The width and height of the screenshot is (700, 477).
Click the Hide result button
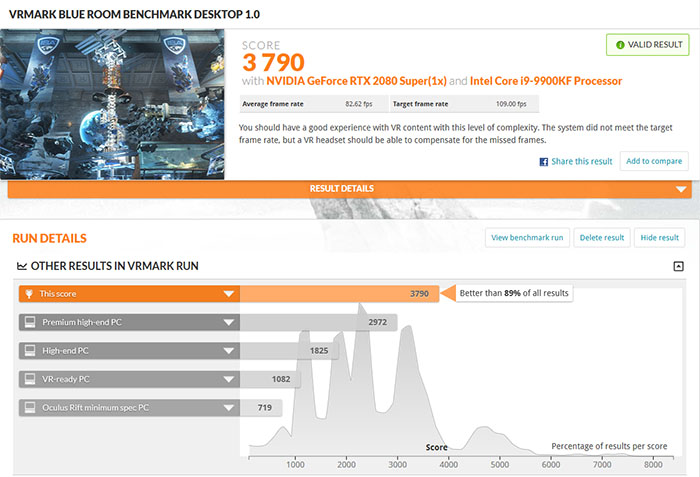(659, 238)
